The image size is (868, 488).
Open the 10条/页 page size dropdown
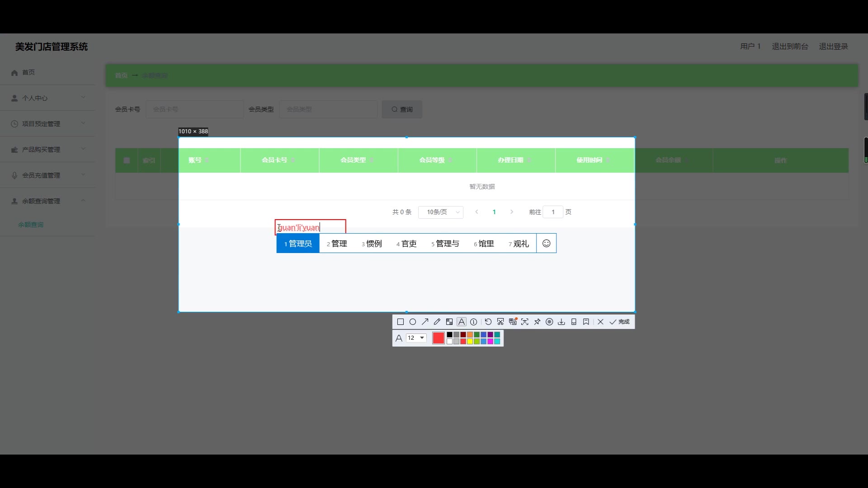coord(440,212)
